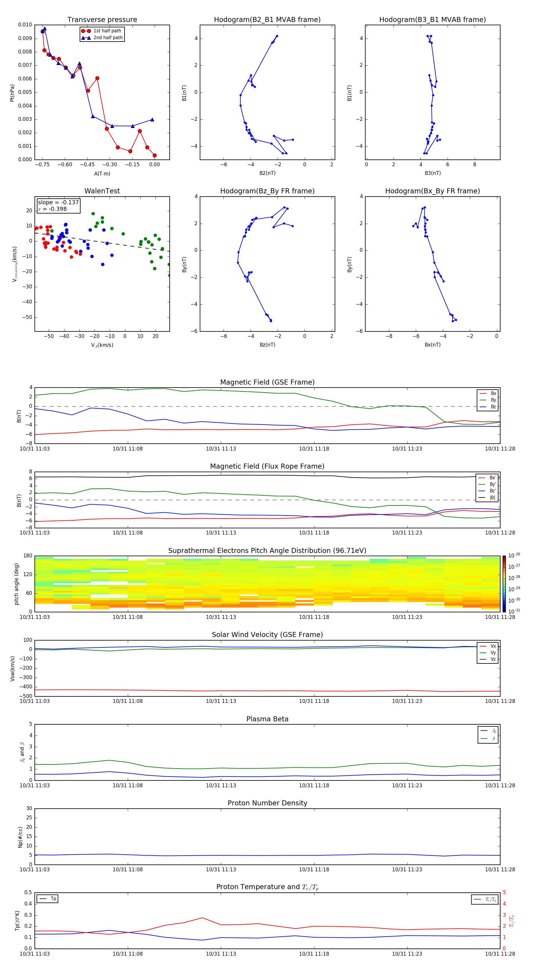Click the 'Transverse pressure' plot title

(102, 19)
